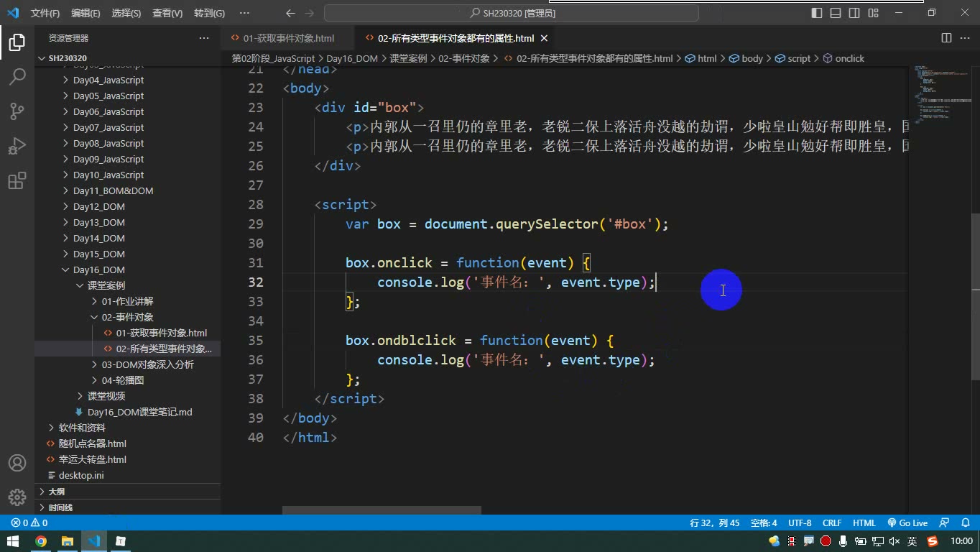Click the horizontal editor scrollbar
Screen dimensions: 980x552
click(x=382, y=510)
